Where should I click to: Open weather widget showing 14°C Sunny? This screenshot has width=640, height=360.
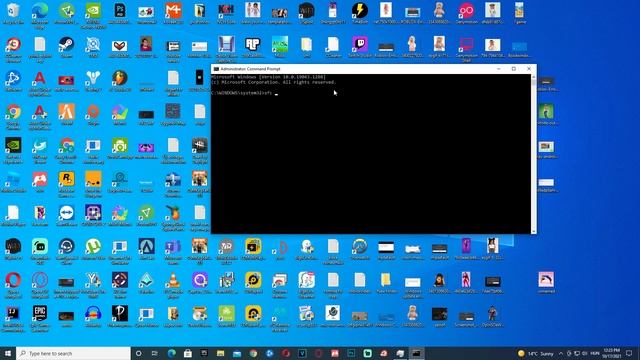(x=536, y=353)
